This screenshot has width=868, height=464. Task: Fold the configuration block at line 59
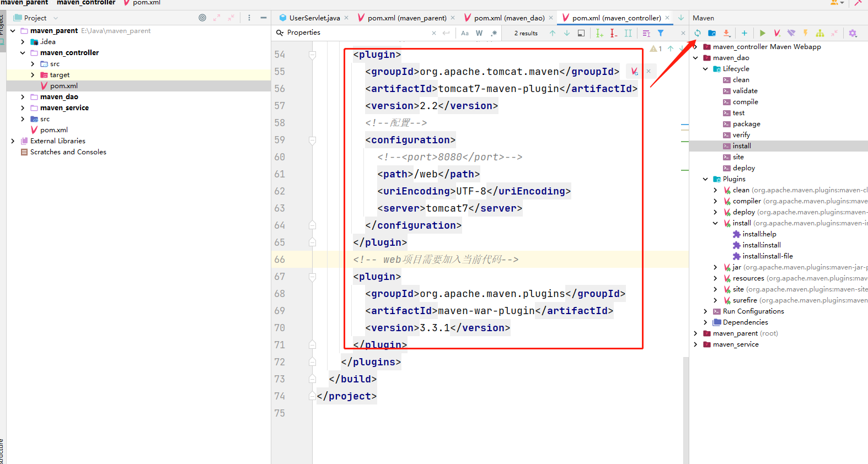tap(312, 140)
